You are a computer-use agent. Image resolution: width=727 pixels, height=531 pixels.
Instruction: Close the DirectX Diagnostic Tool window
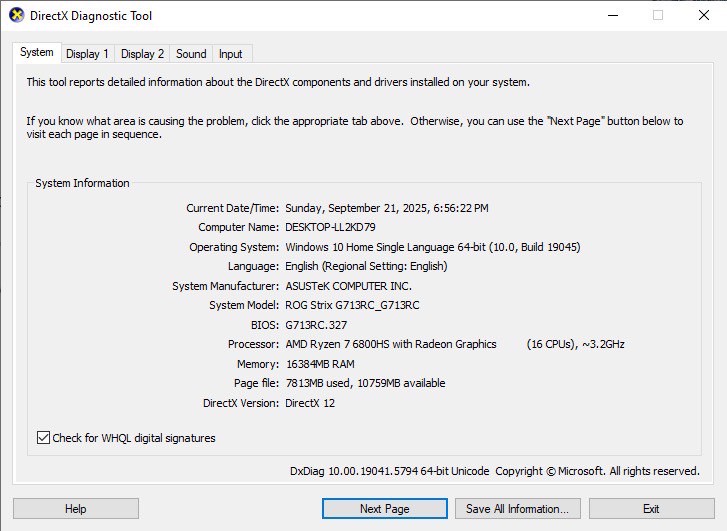tap(703, 16)
